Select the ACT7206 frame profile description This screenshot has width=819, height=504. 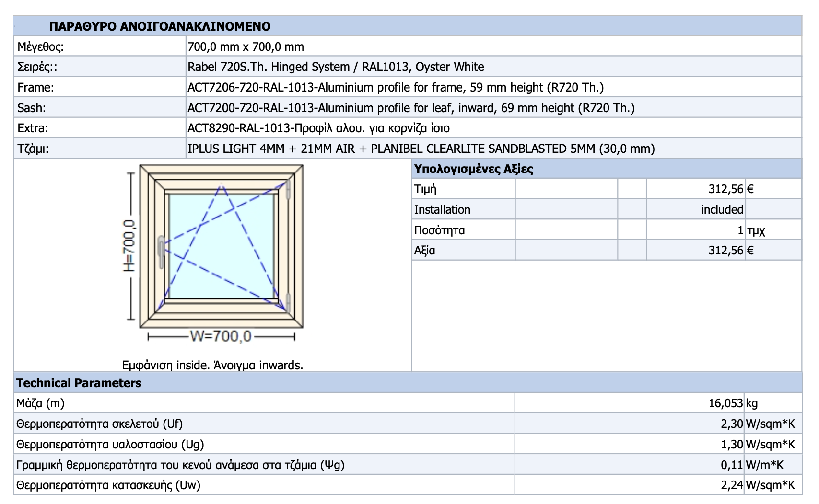(x=396, y=87)
